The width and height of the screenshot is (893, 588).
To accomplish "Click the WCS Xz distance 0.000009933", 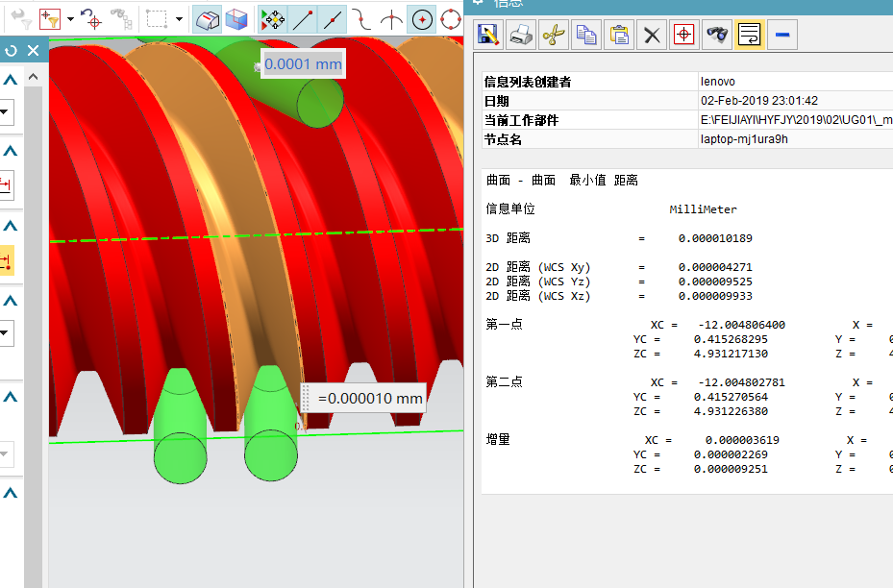I will click(715, 296).
